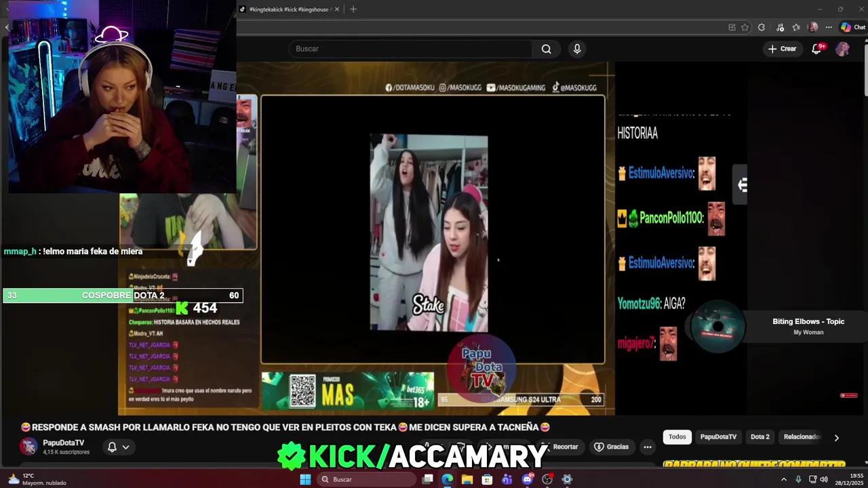Add page to favorites star icon
This screenshot has height=488, width=868.
coord(745,28)
